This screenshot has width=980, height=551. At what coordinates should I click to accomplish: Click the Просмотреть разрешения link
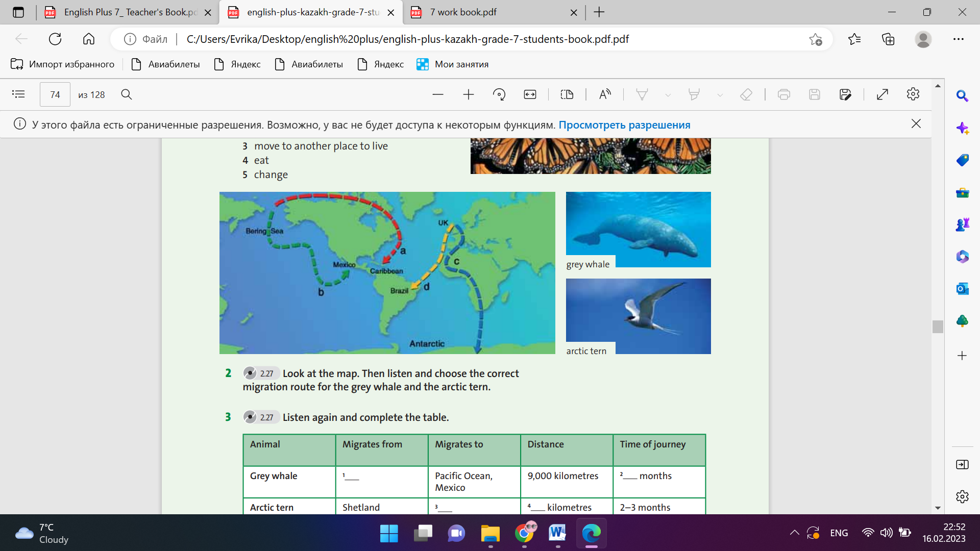[624, 125]
